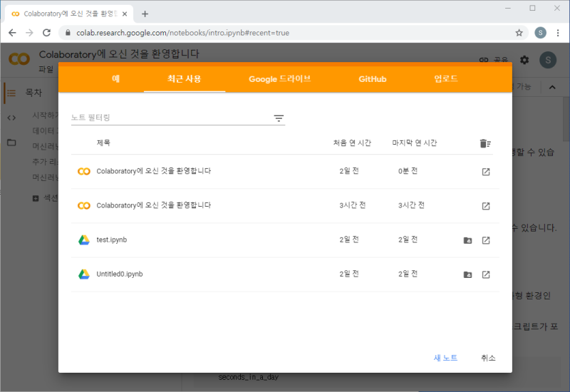Switch to the 예 tab
This screenshot has width=570, height=392.
115,79
